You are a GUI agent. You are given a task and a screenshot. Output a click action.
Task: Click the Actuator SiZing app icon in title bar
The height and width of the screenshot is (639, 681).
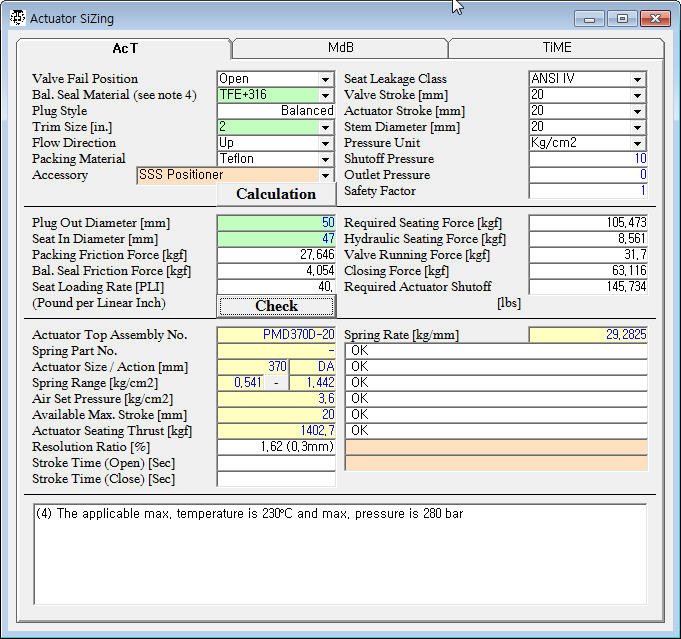pyautogui.click(x=18, y=18)
